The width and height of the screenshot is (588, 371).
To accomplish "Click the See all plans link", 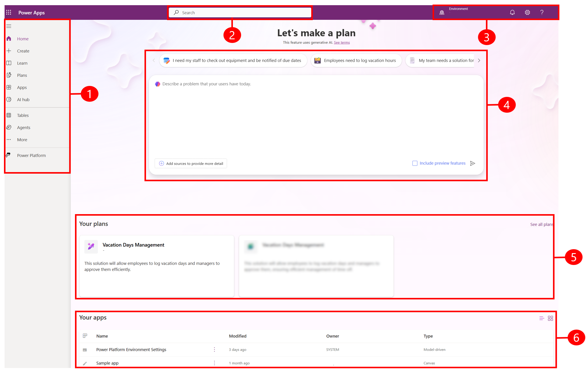I will click(541, 224).
